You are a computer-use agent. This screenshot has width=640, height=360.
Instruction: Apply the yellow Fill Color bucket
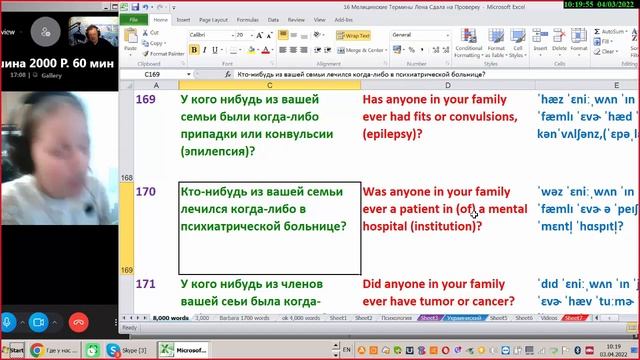click(251, 51)
